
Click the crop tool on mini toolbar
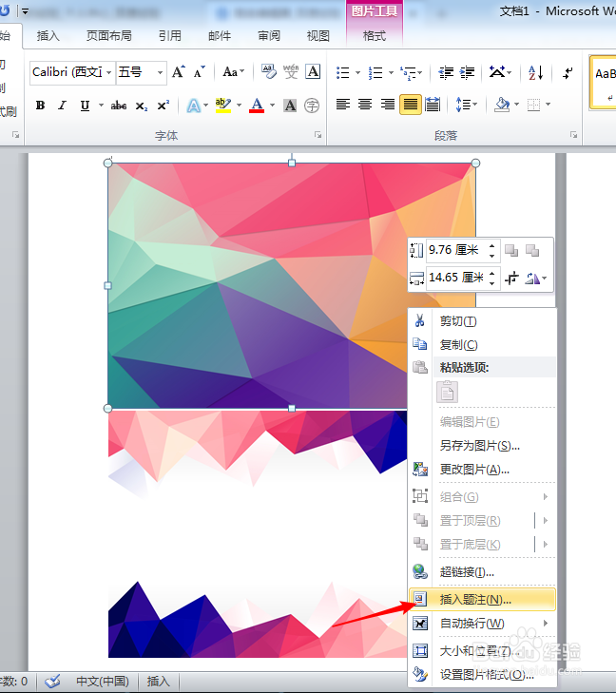click(511, 278)
